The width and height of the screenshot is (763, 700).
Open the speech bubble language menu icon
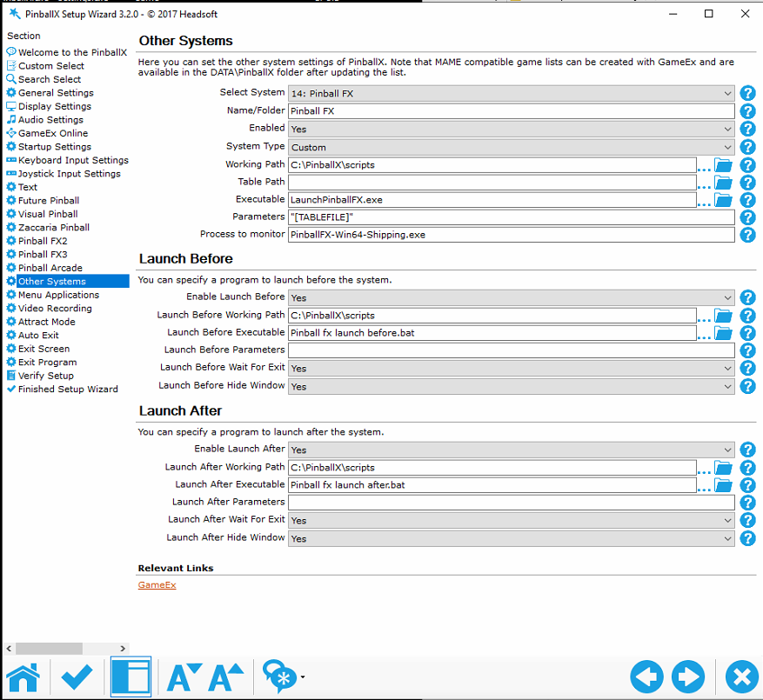click(x=280, y=677)
